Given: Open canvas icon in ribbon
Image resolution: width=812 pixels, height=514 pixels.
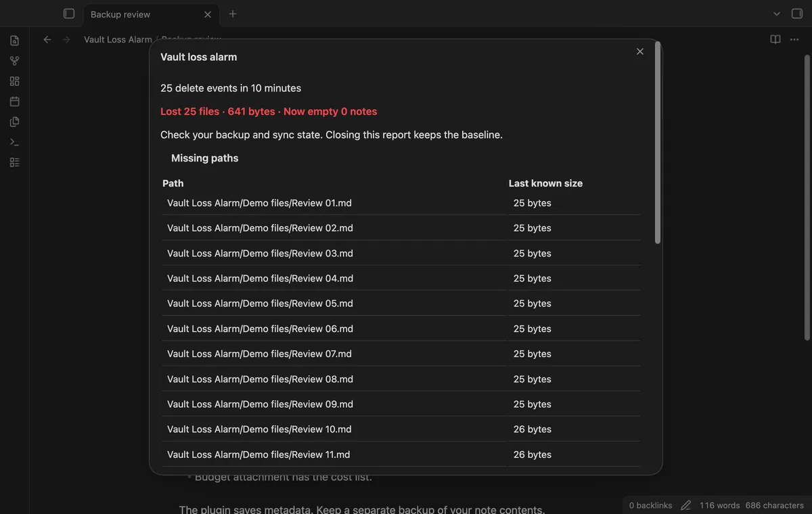Looking at the screenshot, I should point(15,81).
